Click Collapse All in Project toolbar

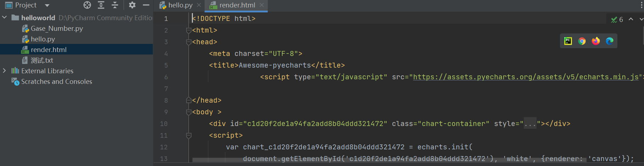pos(115,5)
